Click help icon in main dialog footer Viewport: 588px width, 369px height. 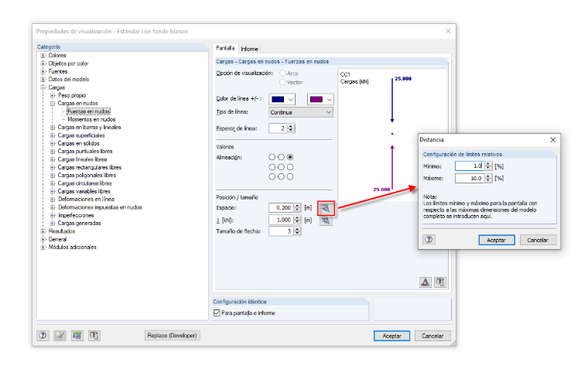(x=43, y=335)
